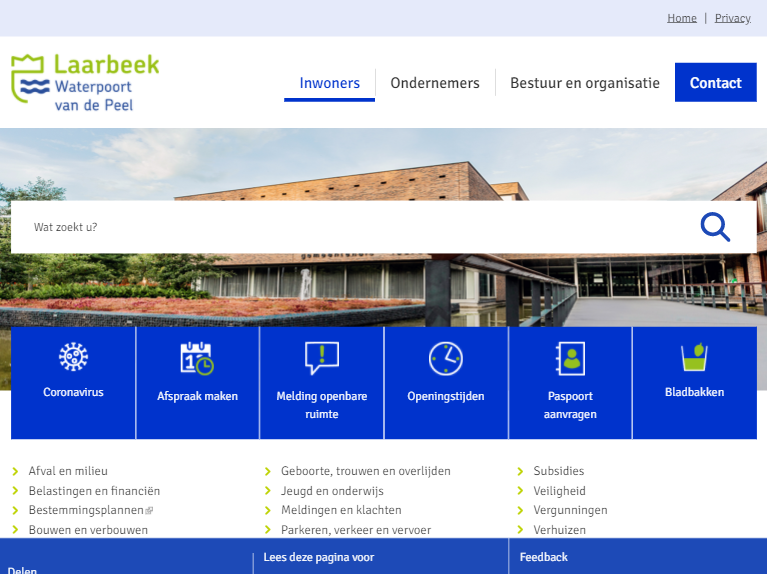Click the Paspoort aanvragen passport icon
The image size is (767, 574).
click(x=570, y=359)
